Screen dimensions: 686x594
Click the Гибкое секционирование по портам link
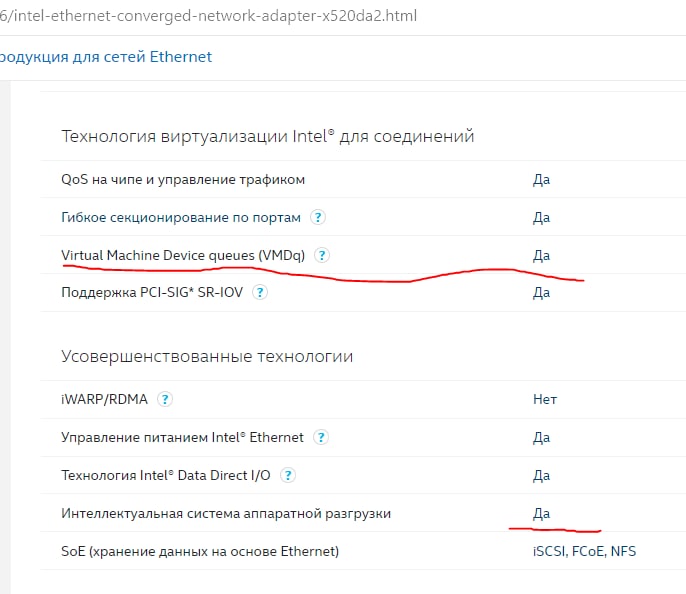coord(181,217)
